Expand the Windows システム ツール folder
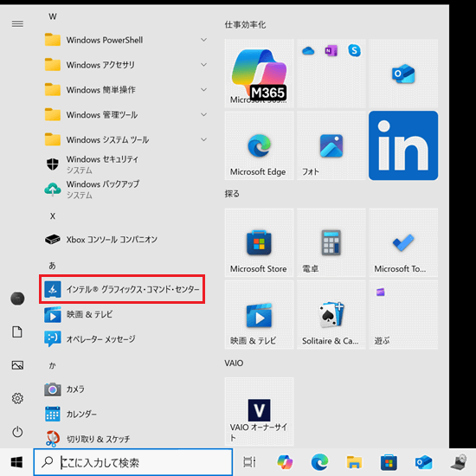Image resolution: width=476 pixels, height=476 pixels. click(125, 139)
